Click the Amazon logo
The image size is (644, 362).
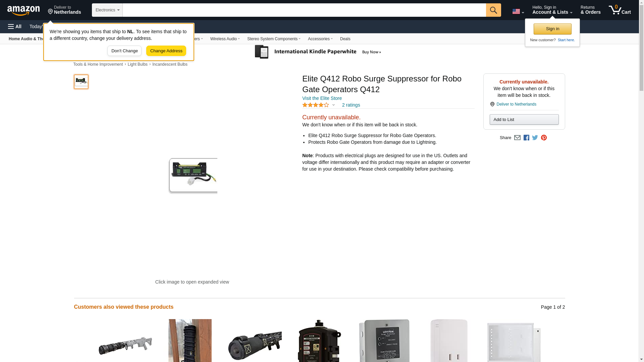click(x=23, y=10)
